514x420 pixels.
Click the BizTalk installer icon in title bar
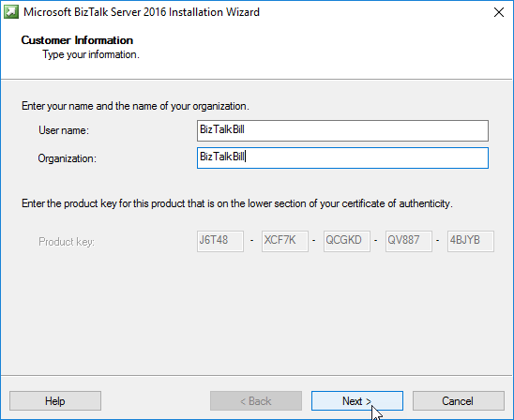click(11, 12)
